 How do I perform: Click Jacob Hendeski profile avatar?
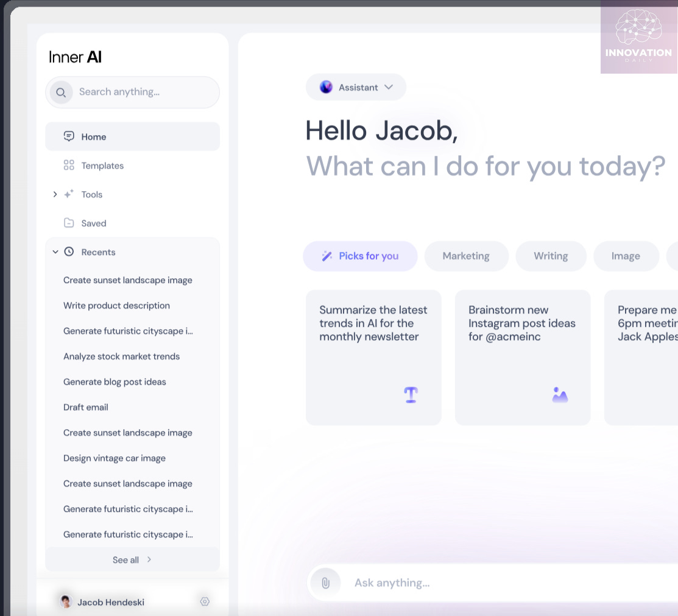pos(66,601)
